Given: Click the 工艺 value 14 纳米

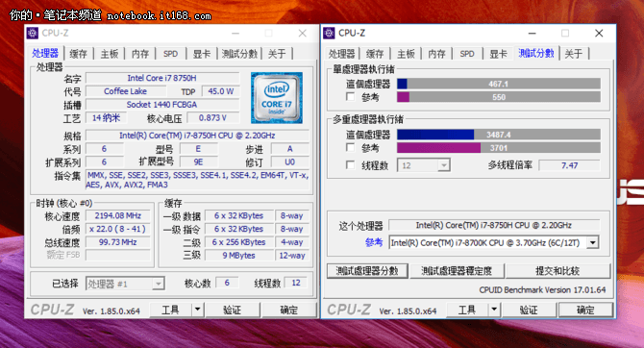Looking at the screenshot, I should point(106,117).
